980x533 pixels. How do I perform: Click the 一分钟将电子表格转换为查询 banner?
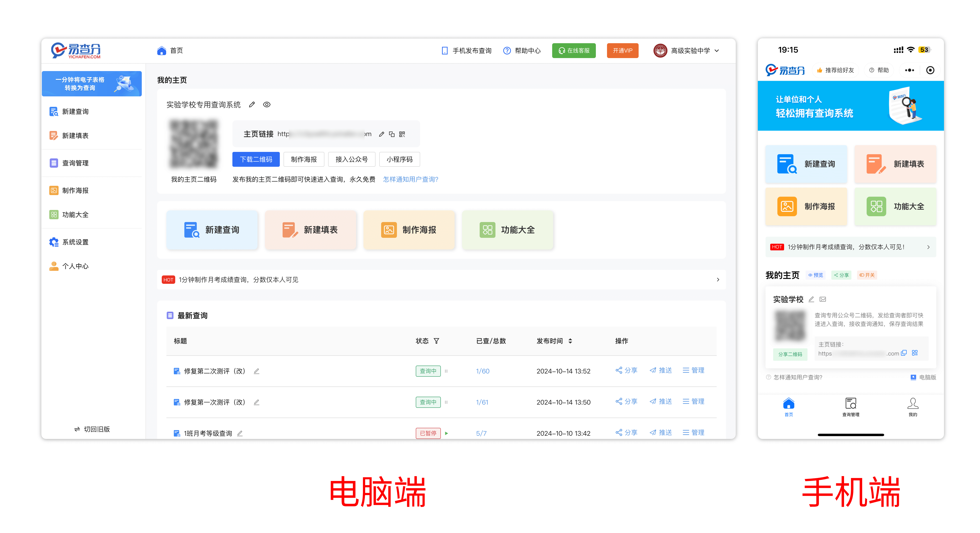tap(92, 84)
